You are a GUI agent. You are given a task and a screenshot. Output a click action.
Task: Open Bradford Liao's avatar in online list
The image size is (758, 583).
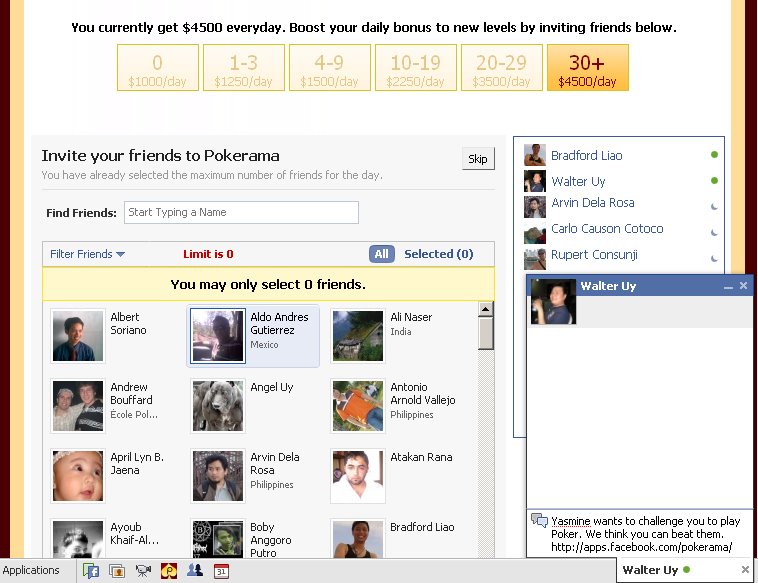point(535,155)
